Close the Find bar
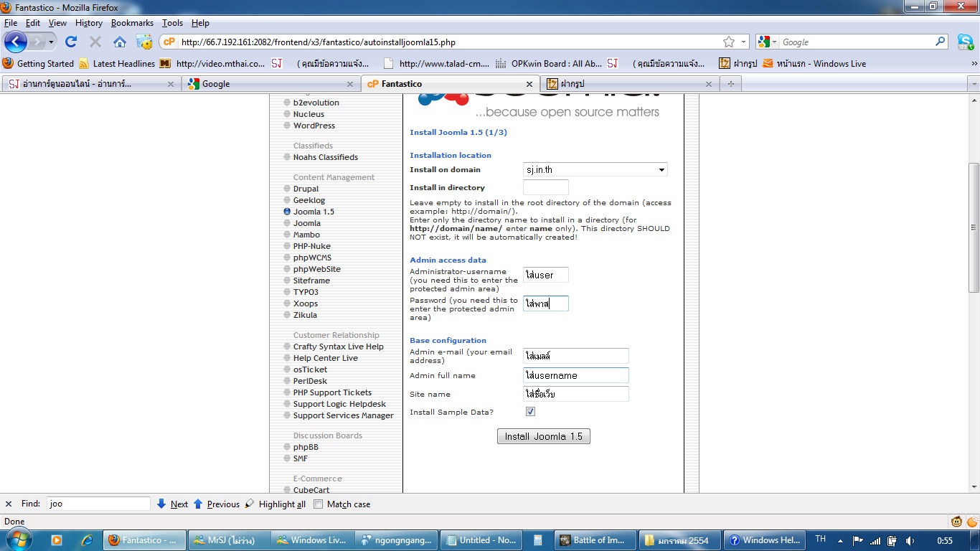Image resolution: width=980 pixels, height=551 pixels. click(9, 504)
